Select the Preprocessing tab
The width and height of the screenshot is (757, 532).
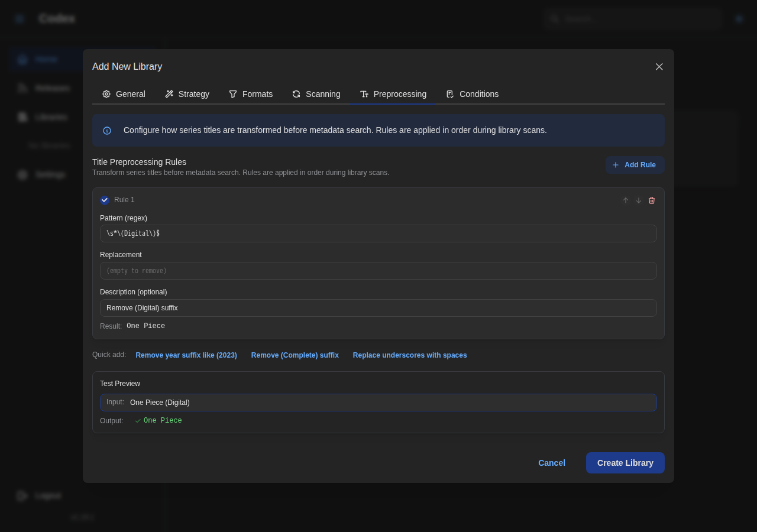tap(393, 94)
